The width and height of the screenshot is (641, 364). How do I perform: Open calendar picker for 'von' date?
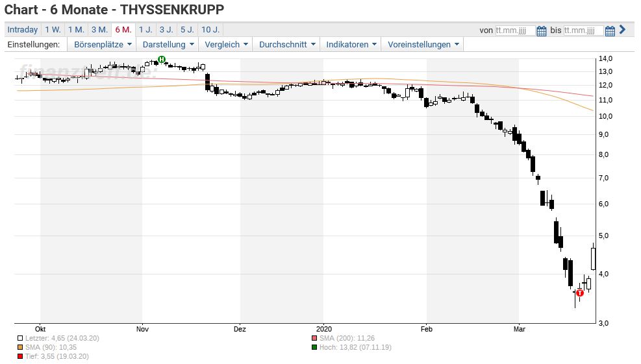tap(541, 30)
